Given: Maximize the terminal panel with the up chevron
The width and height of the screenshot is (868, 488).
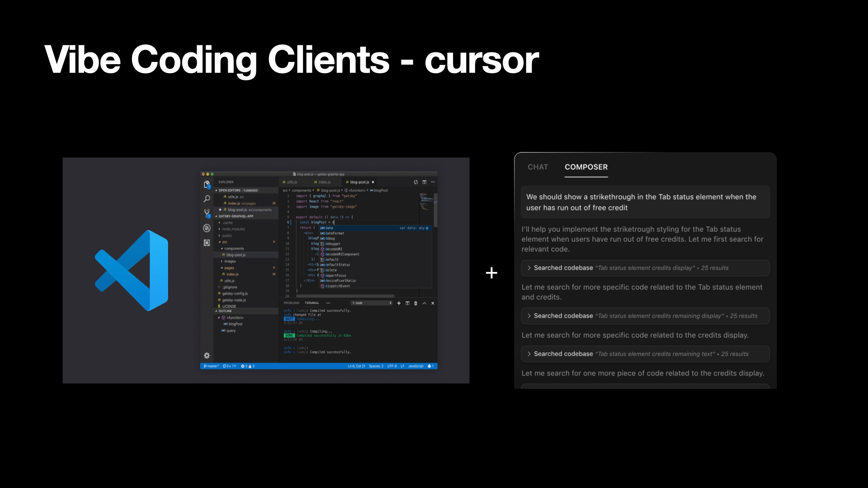Looking at the screenshot, I should tap(424, 303).
